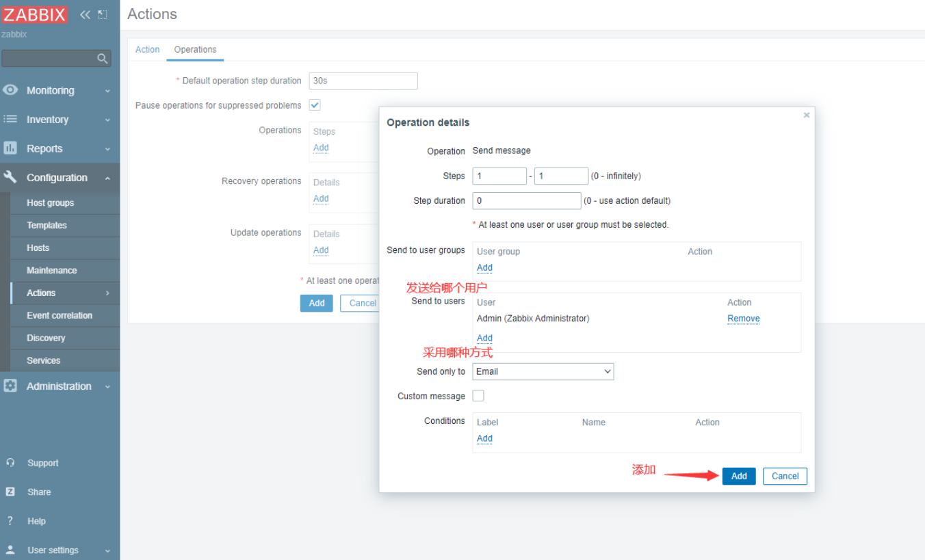
Task: Open Templates in the sidebar
Action: [47, 225]
